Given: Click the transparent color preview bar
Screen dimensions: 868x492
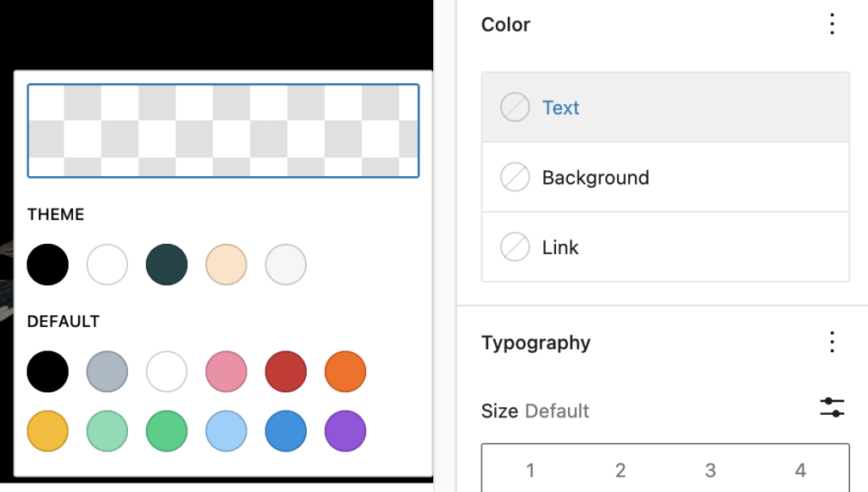Looking at the screenshot, I should 223,130.
